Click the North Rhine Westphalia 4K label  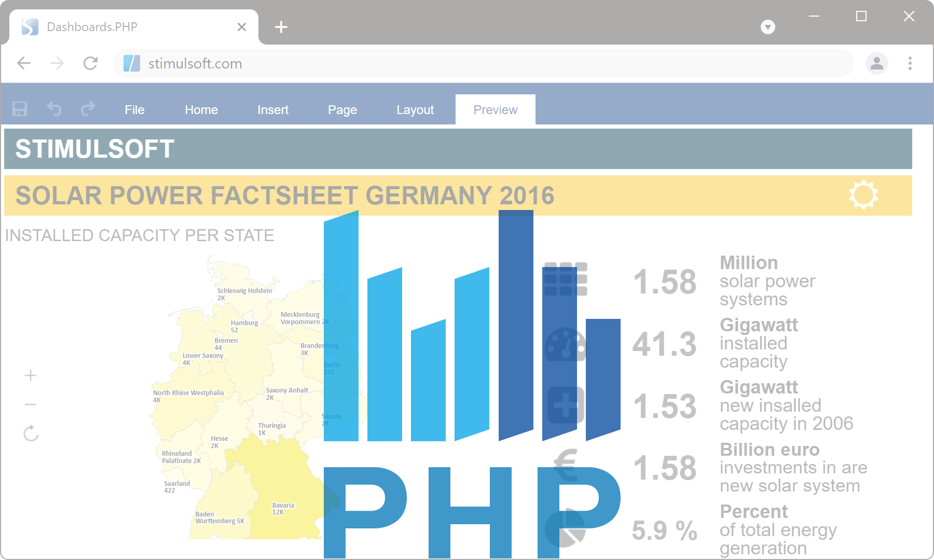click(188, 396)
